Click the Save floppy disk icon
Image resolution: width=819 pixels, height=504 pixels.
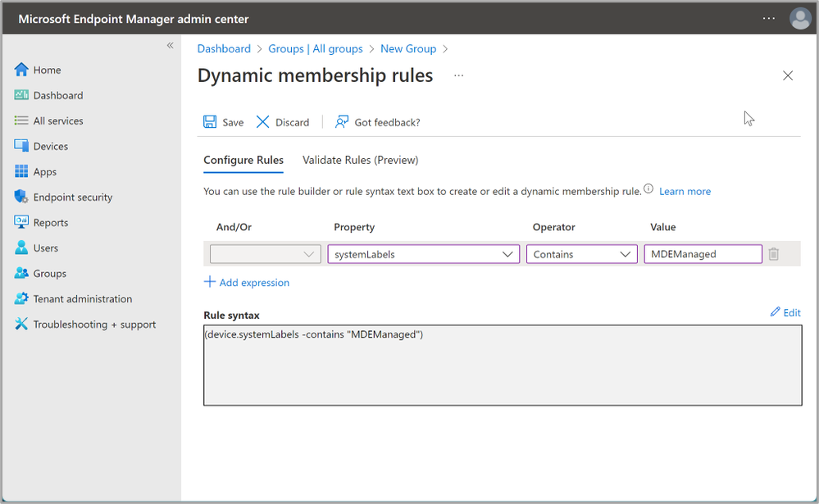(x=210, y=121)
